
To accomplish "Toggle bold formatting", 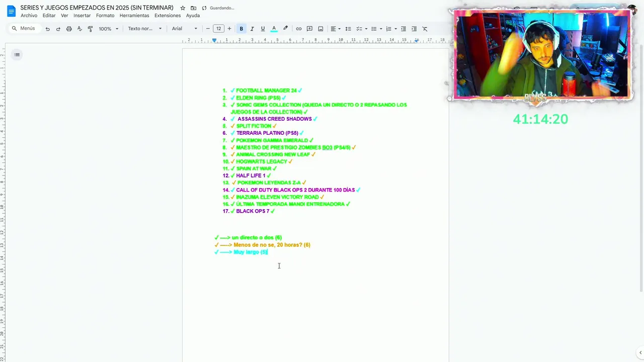I will [241, 29].
